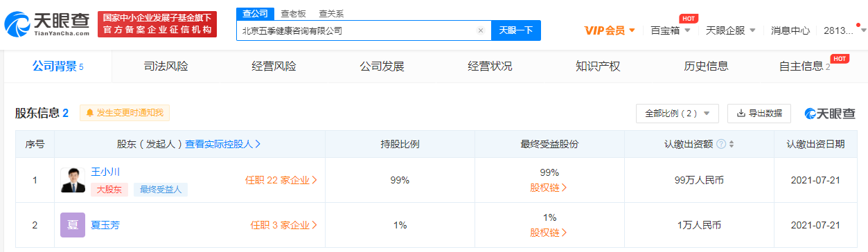Click inside the company name search field
Screen dimensions: 868x252
click(357, 30)
